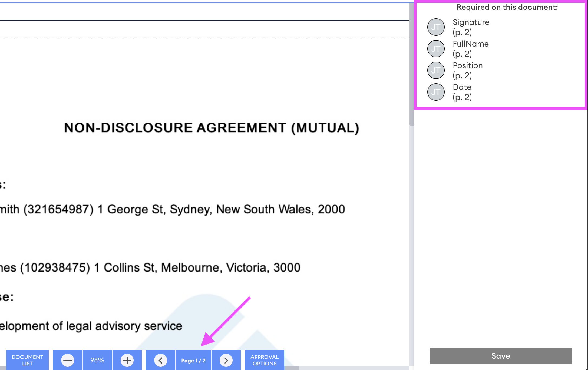Go to the next page arrow
Viewport: 588px width, 370px height.
[226, 360]
